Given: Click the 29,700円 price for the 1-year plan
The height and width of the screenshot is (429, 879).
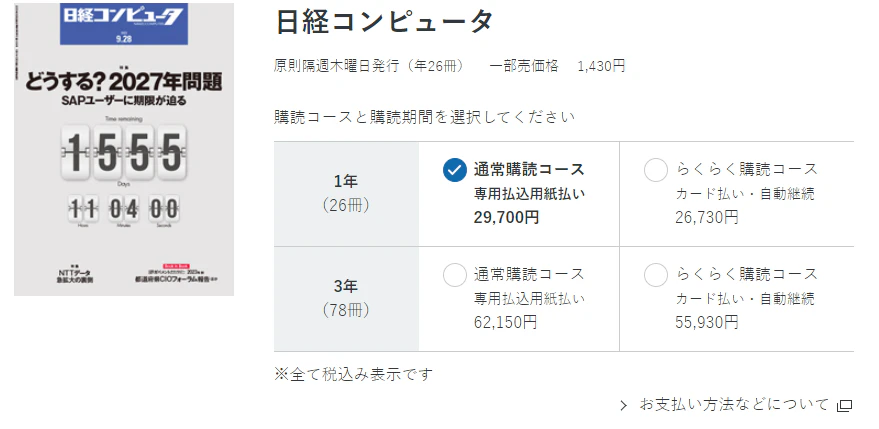Looking at the screenshot, I should pyautogui.click(x=506, y=217).
